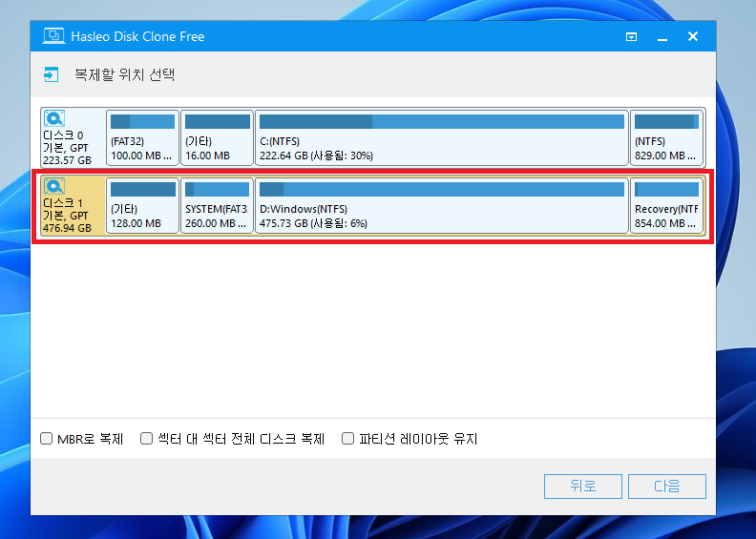This screenshot has height=539, width=756.
Task: Select the 디스크 1 disk icon
Action: (x=54, y=186)
